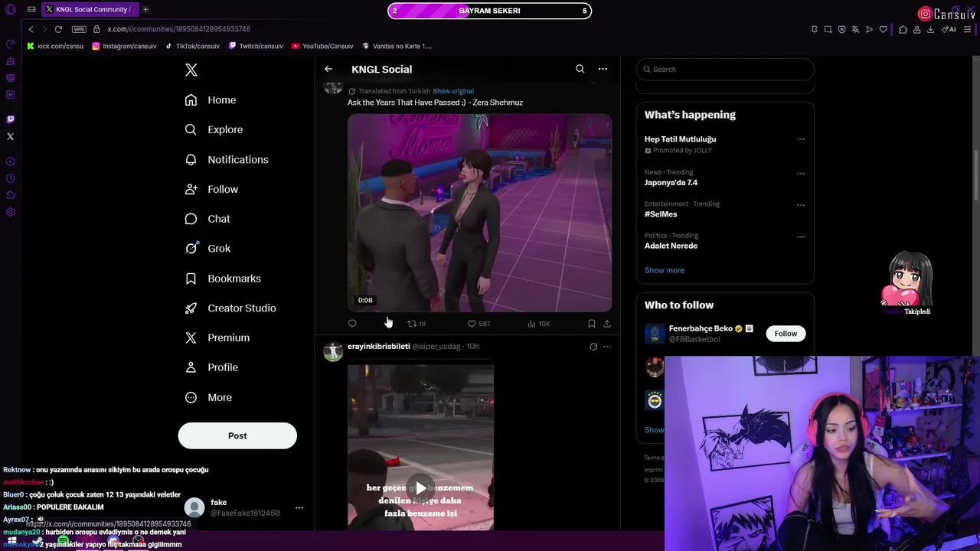Open erayinkibrisbileti profile name
This screenshot has width=980, height=551.
point(379,347)
